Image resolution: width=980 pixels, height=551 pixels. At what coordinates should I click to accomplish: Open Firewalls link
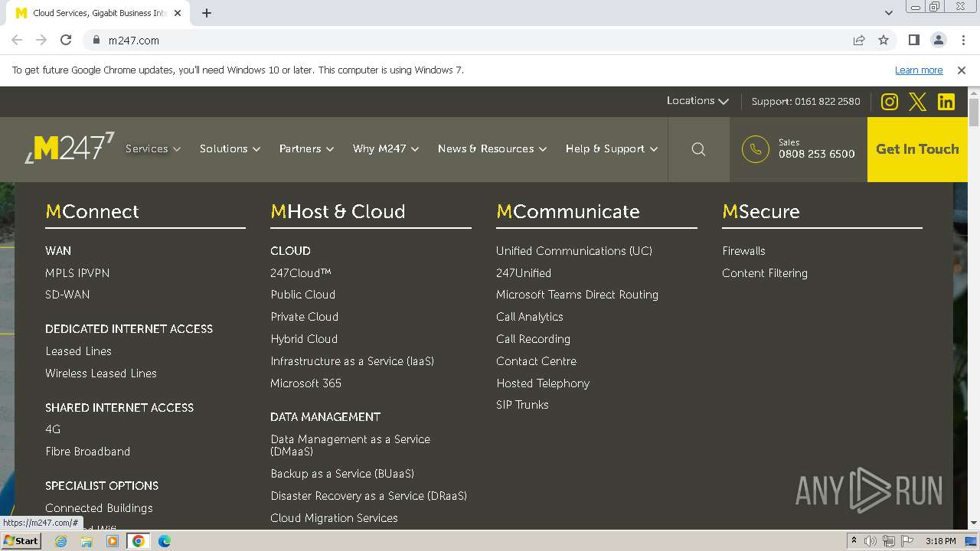(x=743, y=251)
